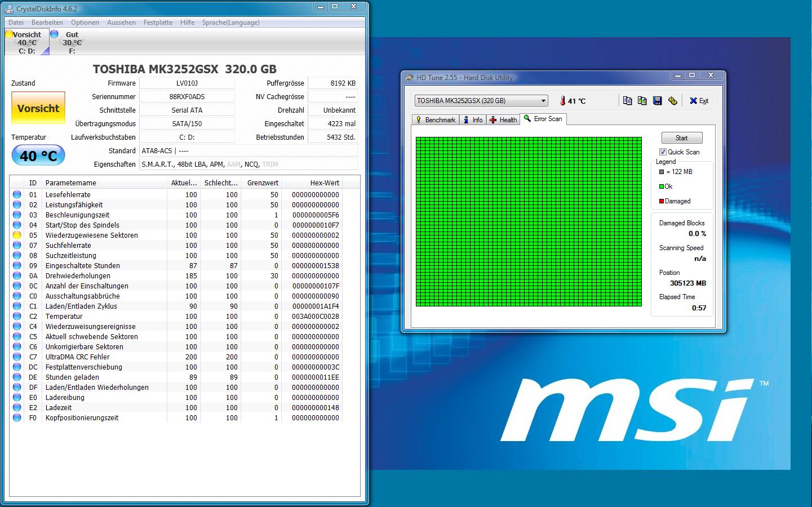Click the yellow Vorsicht health status button
The width and height of the screenshot is (812, 507).
tap(38, 108)
